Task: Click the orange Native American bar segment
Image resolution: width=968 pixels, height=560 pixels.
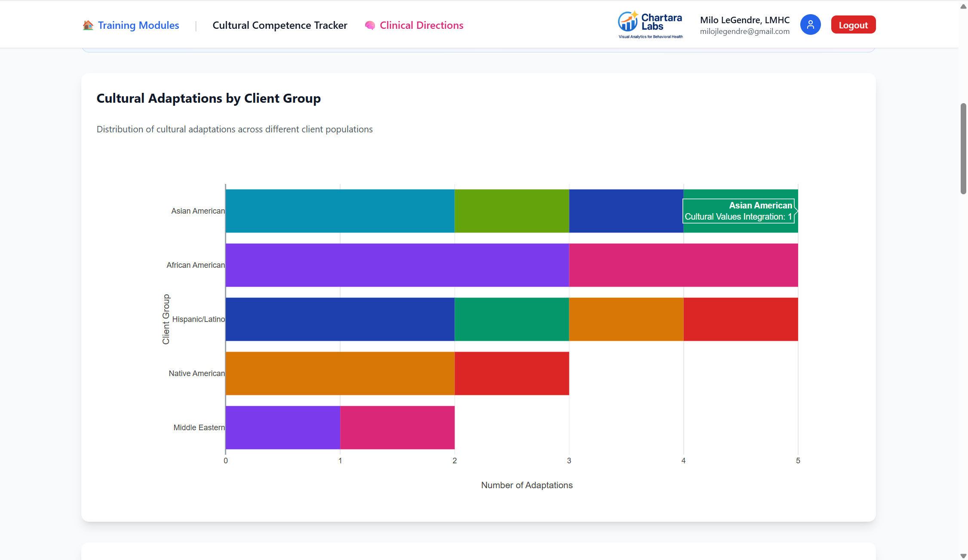Action: tap(340, 373)
